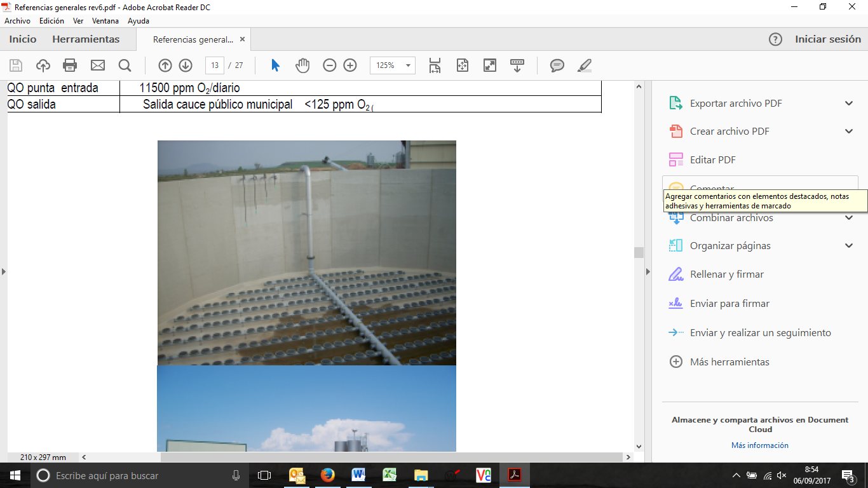Click the highlight text pen icon
This screenshot has height=488, width=868.
pyautogui.click(x=585, y=65)
